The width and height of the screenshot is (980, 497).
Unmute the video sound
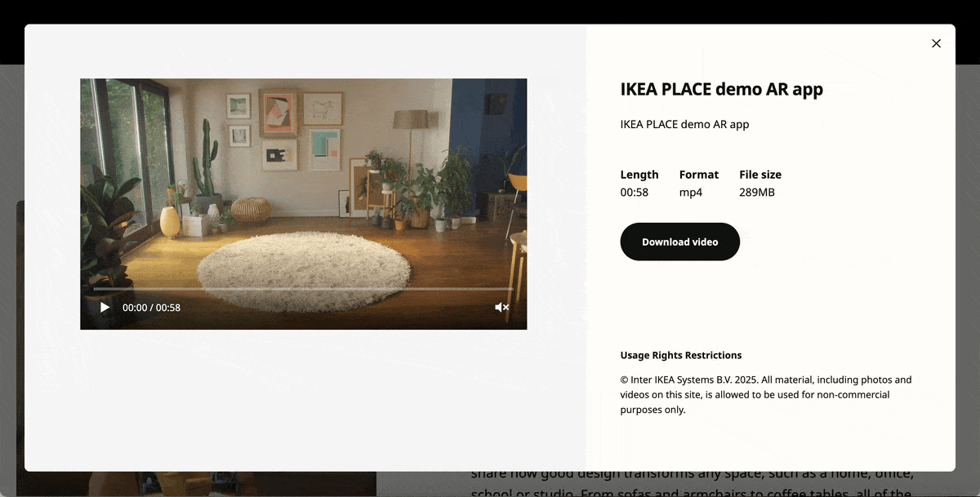pos(501,308)
